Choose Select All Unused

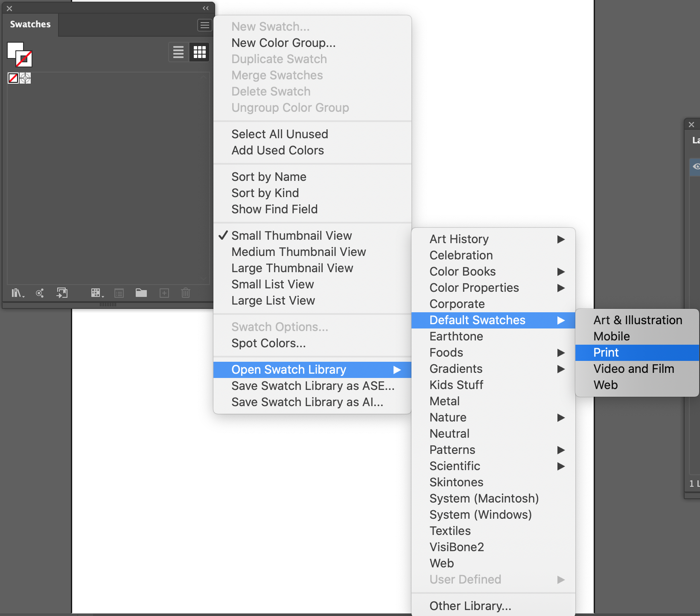point(312,134)
